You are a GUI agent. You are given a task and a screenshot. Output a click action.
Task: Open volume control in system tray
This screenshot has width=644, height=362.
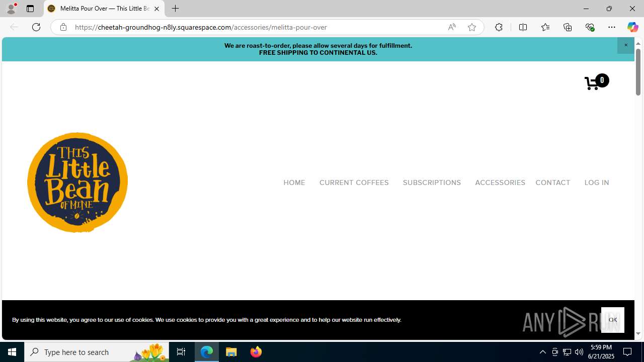[579, 352]
